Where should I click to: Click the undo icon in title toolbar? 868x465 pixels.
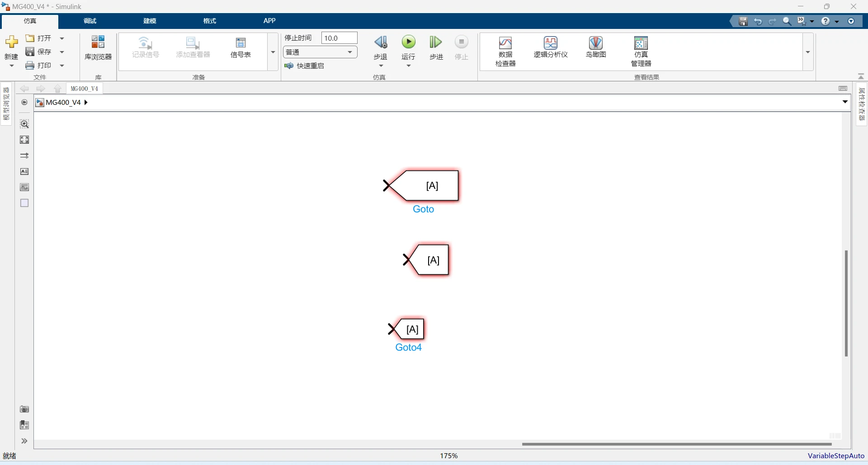[x=758, y=21]
